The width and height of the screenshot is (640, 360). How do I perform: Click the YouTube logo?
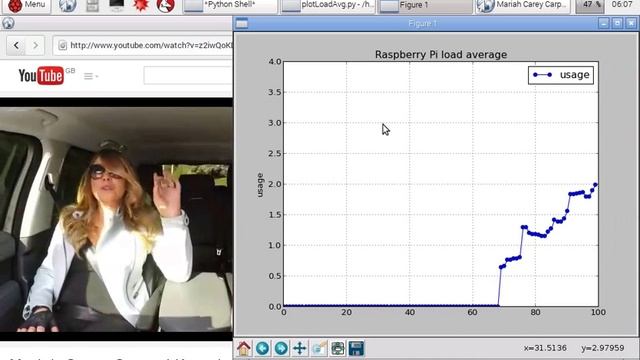41,76
